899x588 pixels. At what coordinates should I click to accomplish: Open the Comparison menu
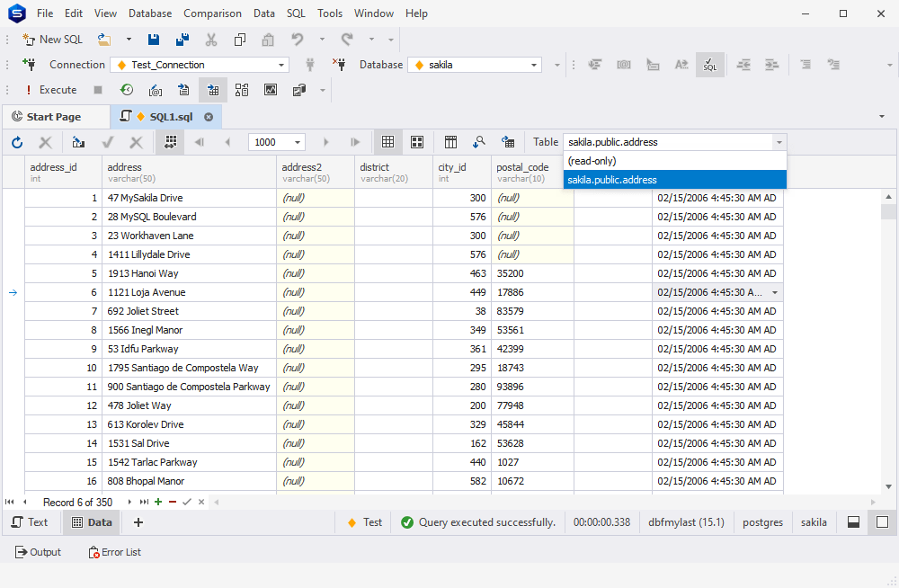click(x=212, y=13)
